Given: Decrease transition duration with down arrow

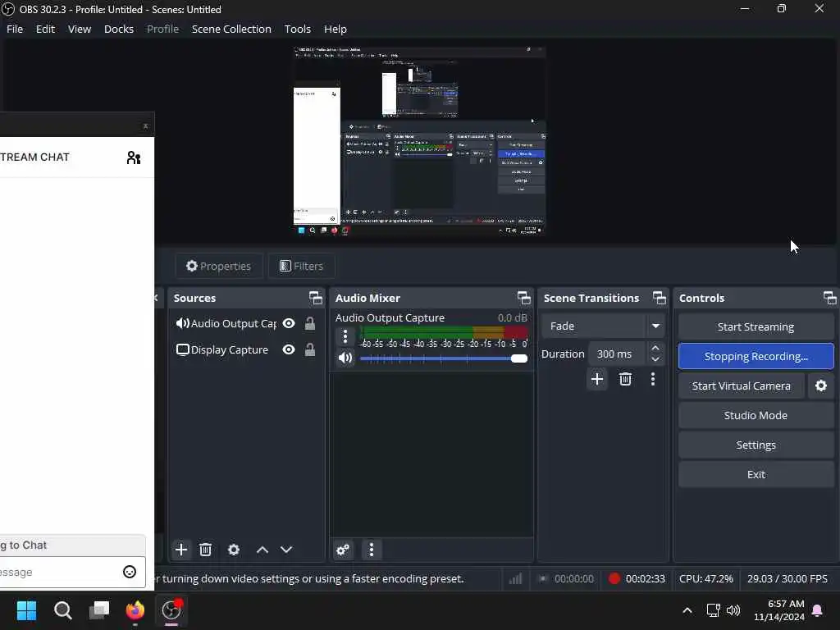Looking at the screenshot, I should tap(655, 360).
